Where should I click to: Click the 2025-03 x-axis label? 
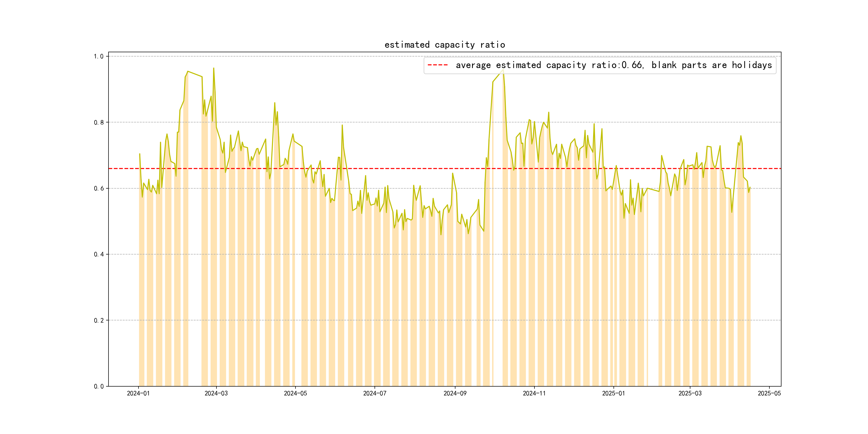[x=690, y=393]
